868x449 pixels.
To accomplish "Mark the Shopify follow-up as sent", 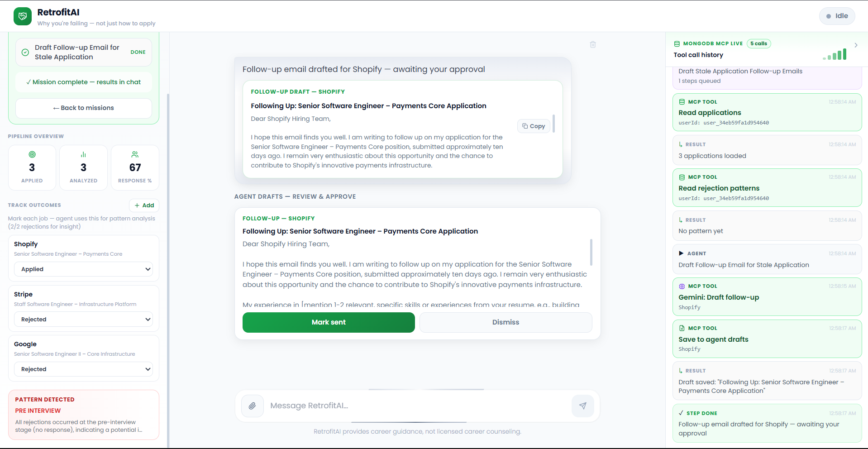I will point(329,322).
